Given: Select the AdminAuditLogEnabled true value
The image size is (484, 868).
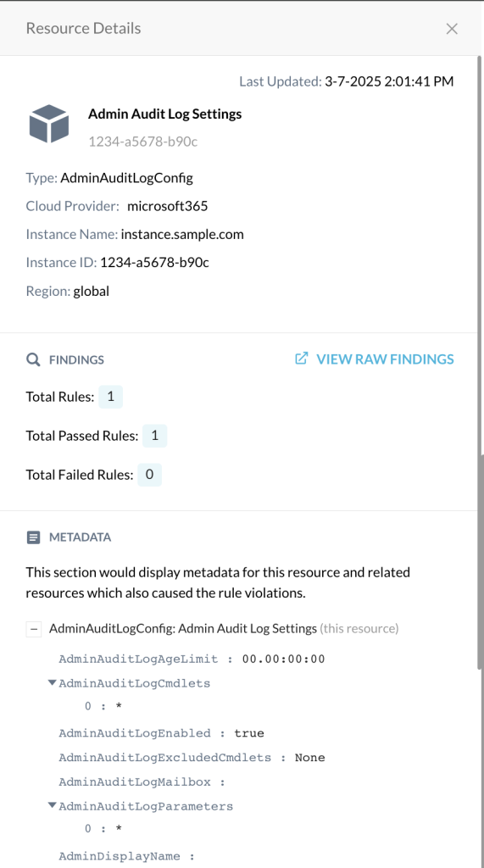Looking at the screenshot, I should [249, 733].
